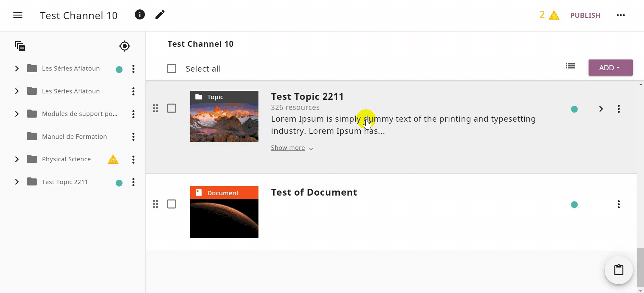This screenshot has height=293, width=644.
Task: Expand Test Topic 2211 folder in sidebar
Action: [x=17, y=182]
